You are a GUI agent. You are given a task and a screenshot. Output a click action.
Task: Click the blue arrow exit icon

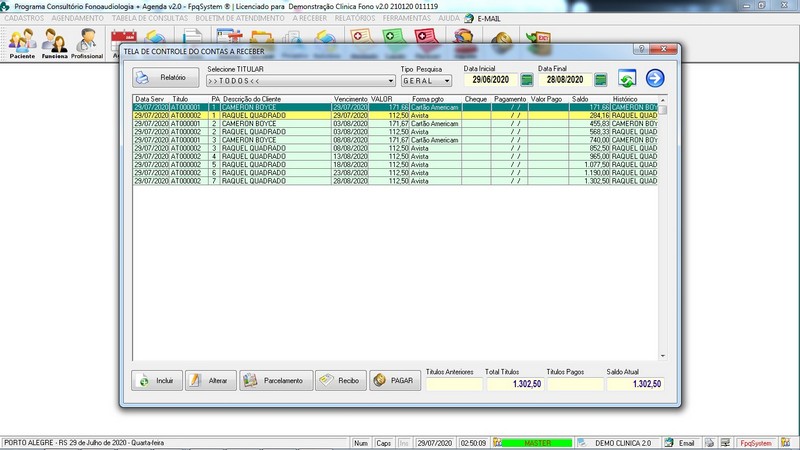(x=655, y=78)
